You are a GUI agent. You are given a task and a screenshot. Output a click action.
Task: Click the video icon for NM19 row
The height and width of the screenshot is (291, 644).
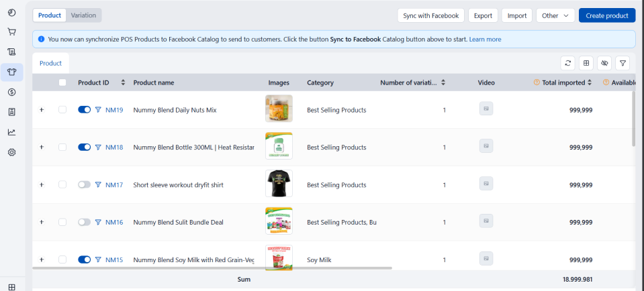[x=486, y=109]
